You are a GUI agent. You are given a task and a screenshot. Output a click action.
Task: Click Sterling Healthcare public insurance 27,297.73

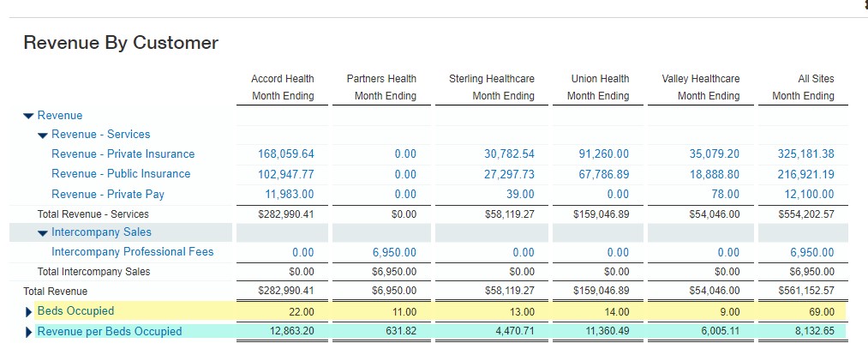pyautogui.click(x=503, y=174)
